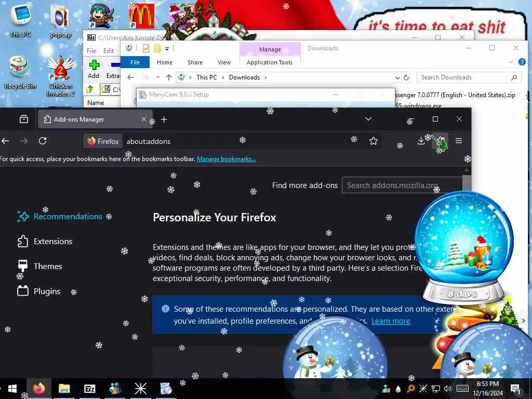
Task: Click 7-Zip's up-folder arrow icon
Action: click(89, 89)
